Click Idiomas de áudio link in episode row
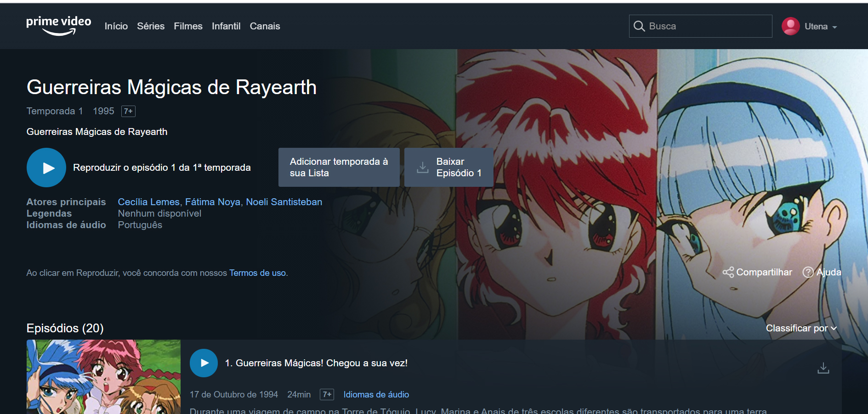The height and width of the screenshot is (414, 868). pos(376,395)
